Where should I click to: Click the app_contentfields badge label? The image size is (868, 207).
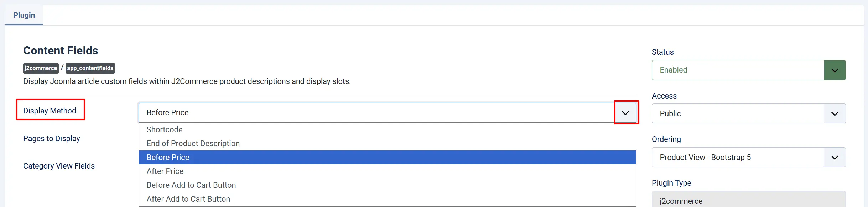point(90,68)
